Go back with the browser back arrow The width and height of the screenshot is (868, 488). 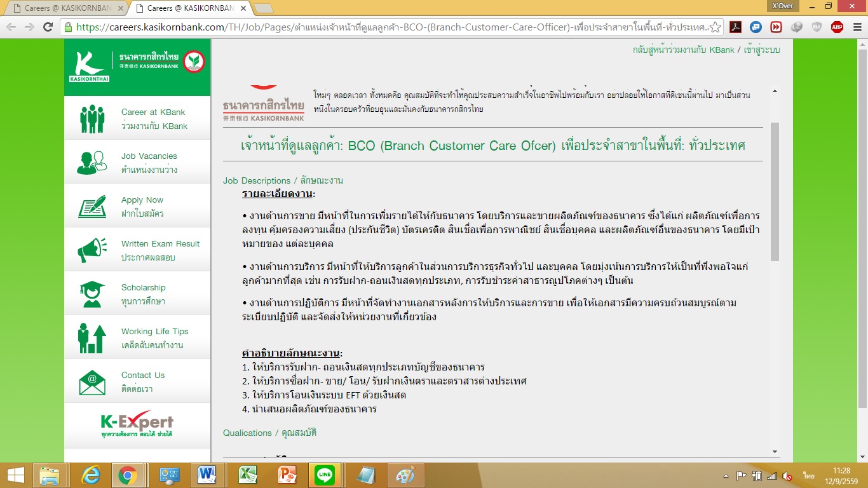11,27
